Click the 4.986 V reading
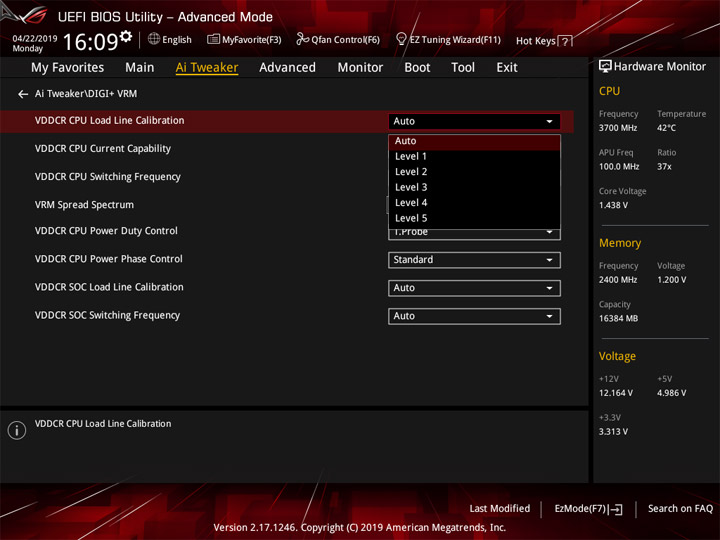This screenshot has height=540, width=720. coord(672,394)
